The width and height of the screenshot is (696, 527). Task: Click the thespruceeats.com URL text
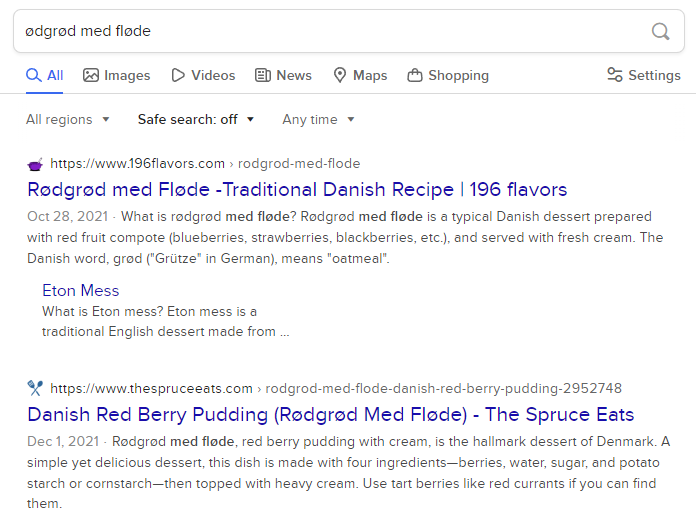coord(152,388)
